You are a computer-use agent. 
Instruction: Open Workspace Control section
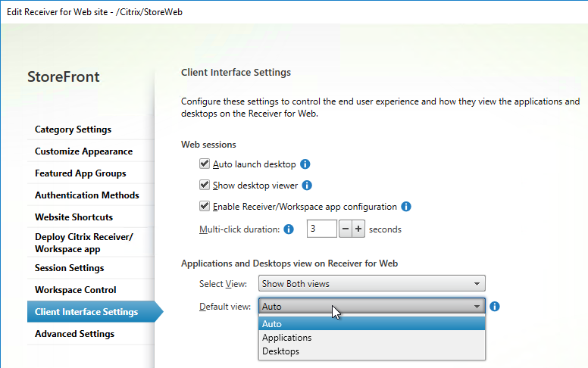91,290
